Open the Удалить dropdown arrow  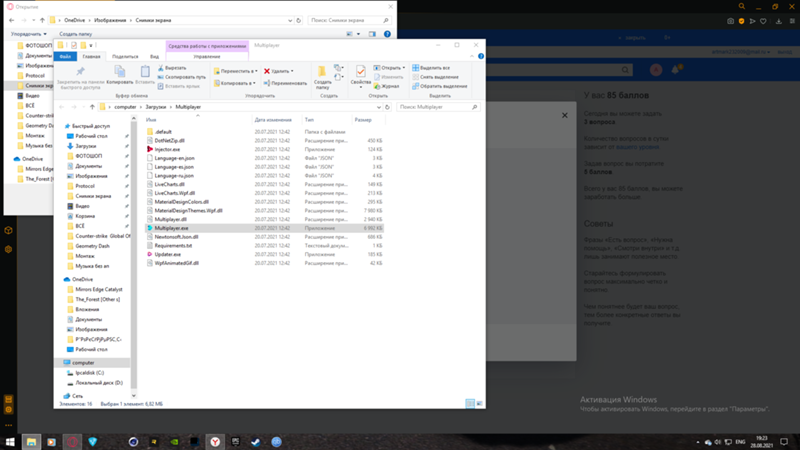(x=292, y=71)
